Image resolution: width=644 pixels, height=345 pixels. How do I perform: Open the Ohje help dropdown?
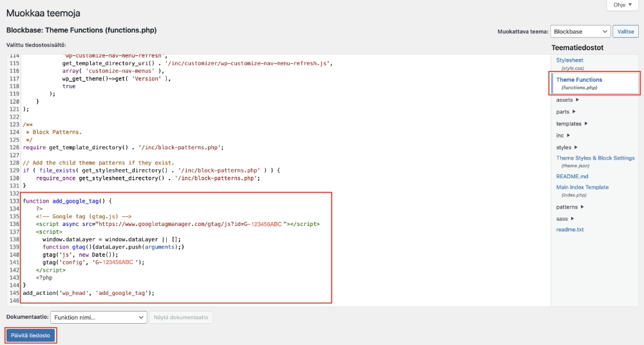pyautogui.click(x=622, y=5)
